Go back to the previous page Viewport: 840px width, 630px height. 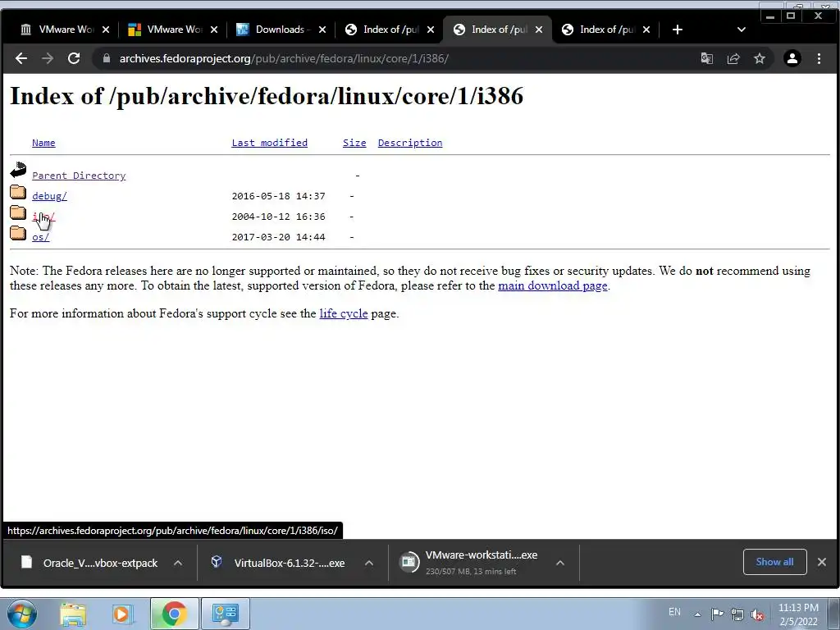pyautogui.click(x=21, y=58)
